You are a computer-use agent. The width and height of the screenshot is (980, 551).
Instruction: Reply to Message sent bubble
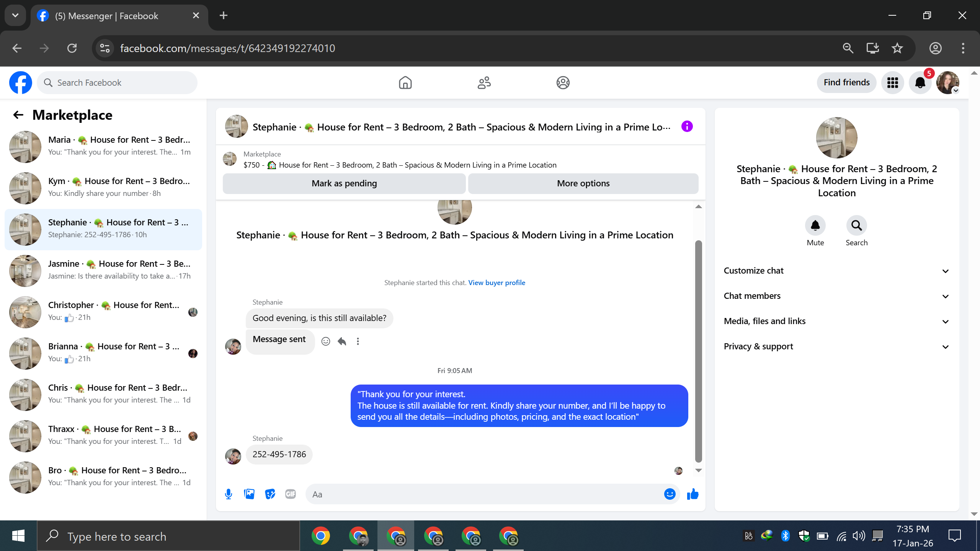click(342, 341)
